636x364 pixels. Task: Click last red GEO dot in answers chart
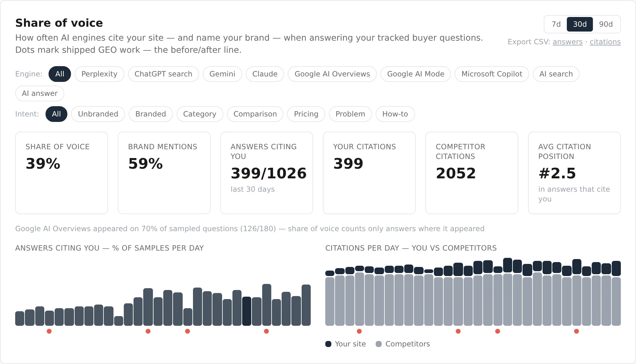click(266, 331)
